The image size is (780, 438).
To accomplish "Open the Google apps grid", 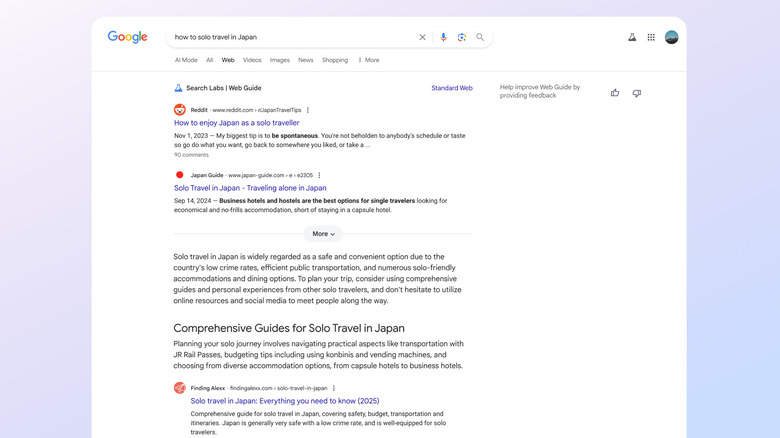I will 651,37.
